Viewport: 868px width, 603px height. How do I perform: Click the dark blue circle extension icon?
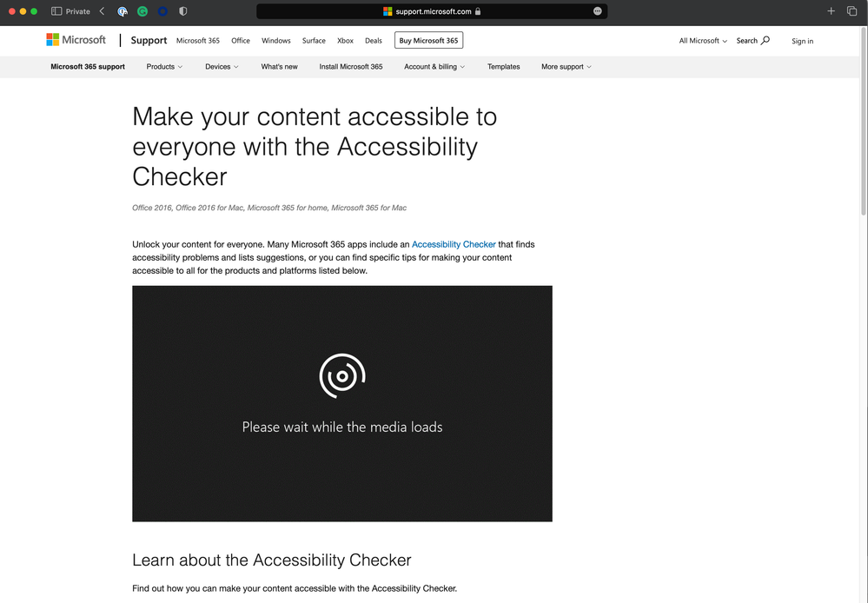tap(162, 11)
